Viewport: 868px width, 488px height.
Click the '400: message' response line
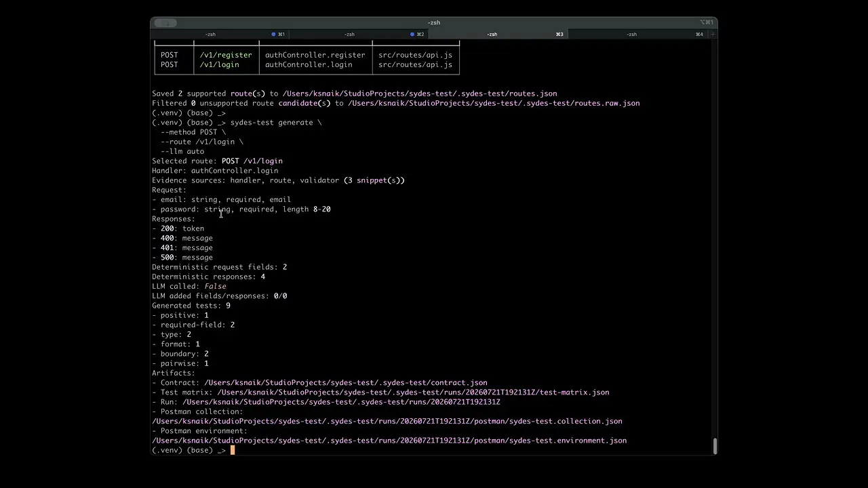(182, 238)
